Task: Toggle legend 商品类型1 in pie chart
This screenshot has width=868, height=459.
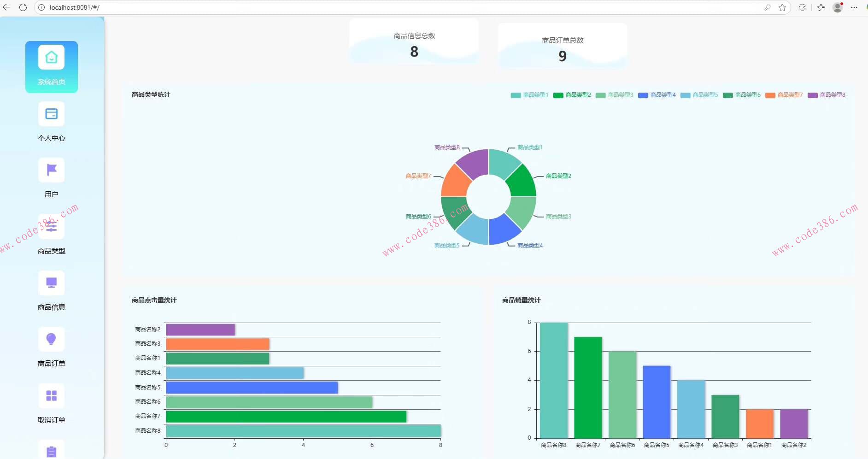Action: pyautogui.click(x=529, y=95)
